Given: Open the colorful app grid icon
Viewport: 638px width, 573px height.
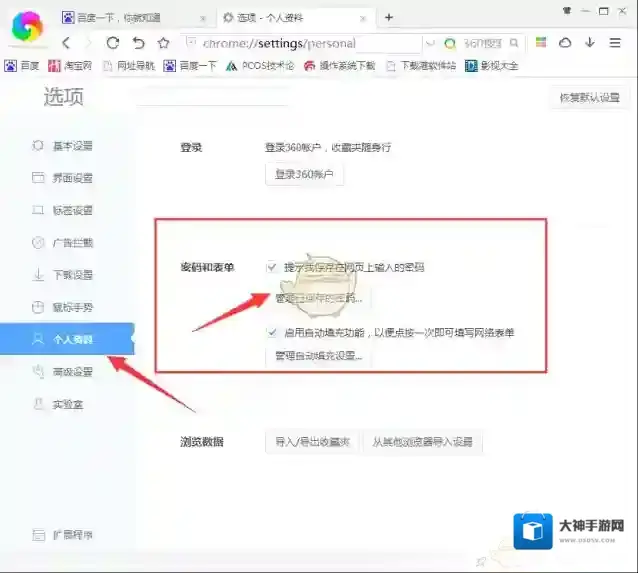Looking at the screenshot, I should click(541, 42).
